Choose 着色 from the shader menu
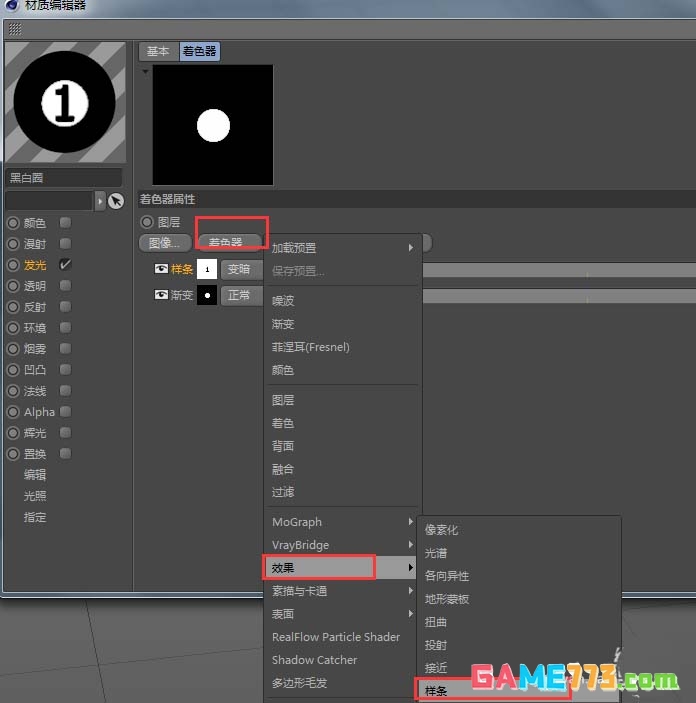This screenshot has height=703, width=696. pos(343,423)
